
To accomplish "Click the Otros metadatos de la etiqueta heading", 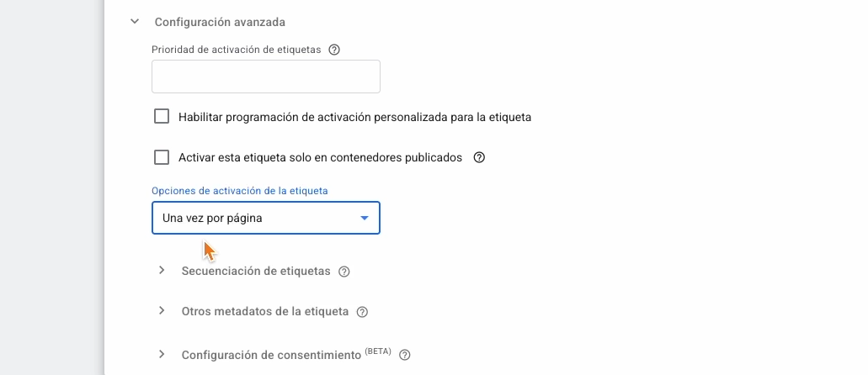I will click(264, 311).
